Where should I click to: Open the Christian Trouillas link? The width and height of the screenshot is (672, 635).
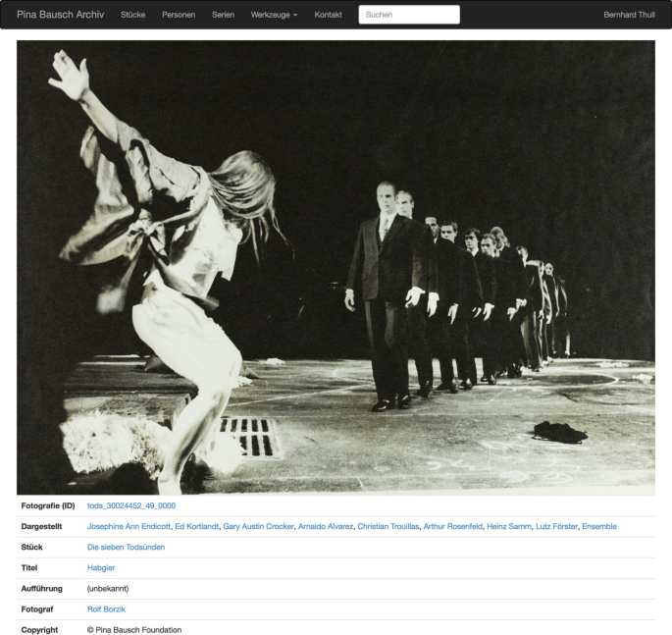(388, 526)
